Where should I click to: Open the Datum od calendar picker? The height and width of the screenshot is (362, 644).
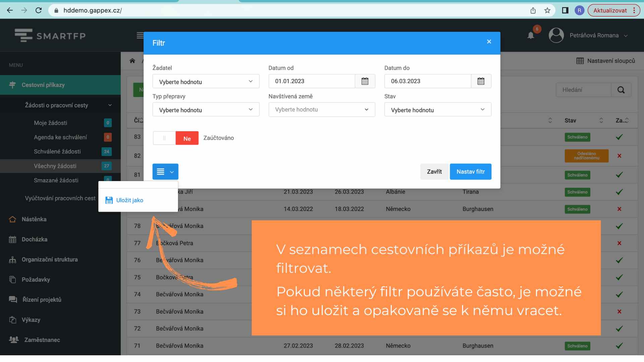point(365,81)
